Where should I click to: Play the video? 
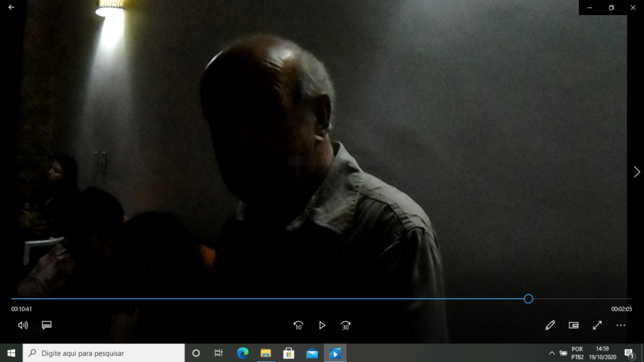(x=322, y=326)
